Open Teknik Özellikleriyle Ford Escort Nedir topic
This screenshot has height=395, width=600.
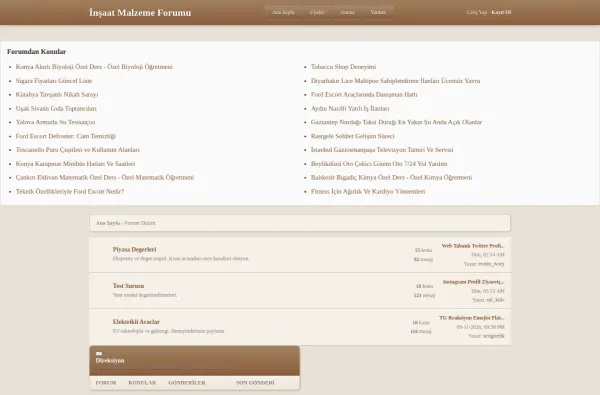tap(70, 191)
